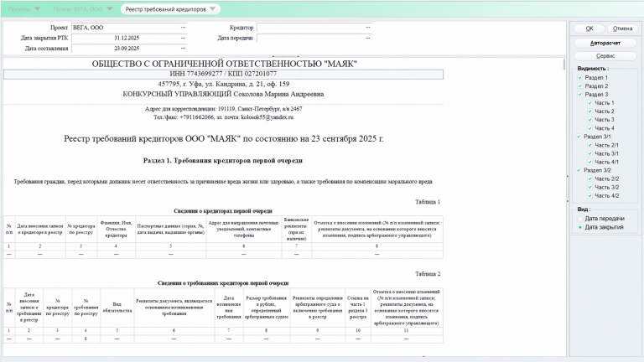Toggle the Раздел 2 visibility checkbox
This screenshot has width=644, height=362.
(580, 86)
